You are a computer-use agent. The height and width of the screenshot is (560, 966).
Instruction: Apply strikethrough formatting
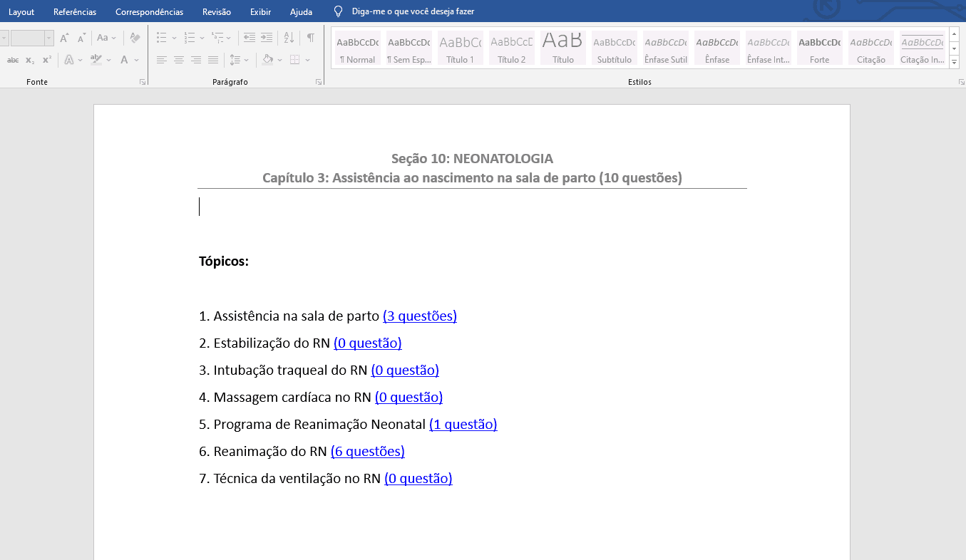click(x=13, y=60)
